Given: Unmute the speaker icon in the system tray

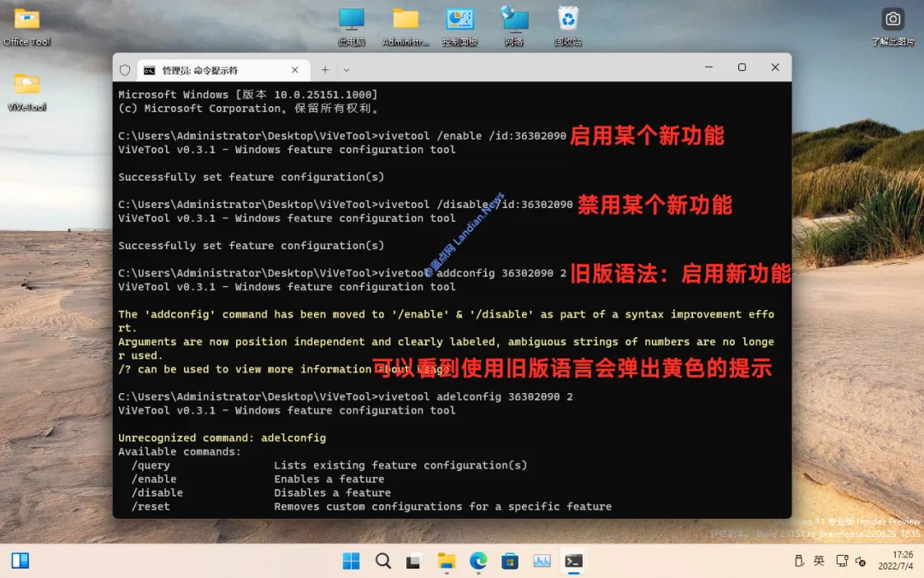Looking at the screenshot, I should [x=860, y=561].
